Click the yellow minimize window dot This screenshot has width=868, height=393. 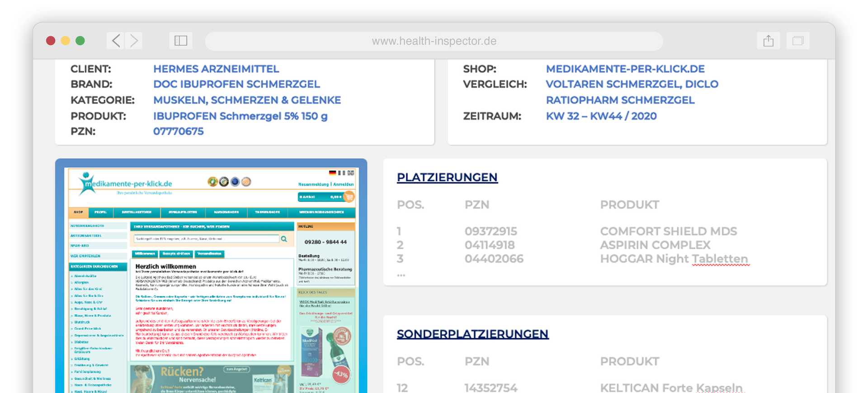[65, 41]
